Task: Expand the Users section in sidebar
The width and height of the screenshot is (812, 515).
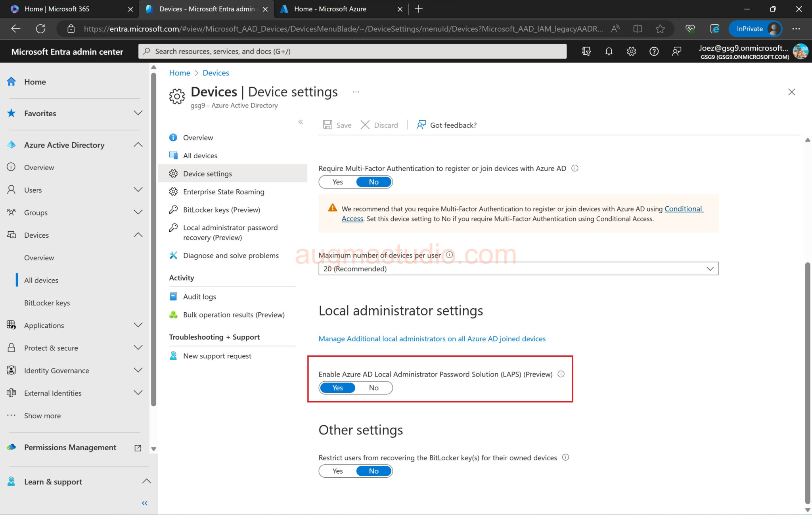Action: (138, 190)
